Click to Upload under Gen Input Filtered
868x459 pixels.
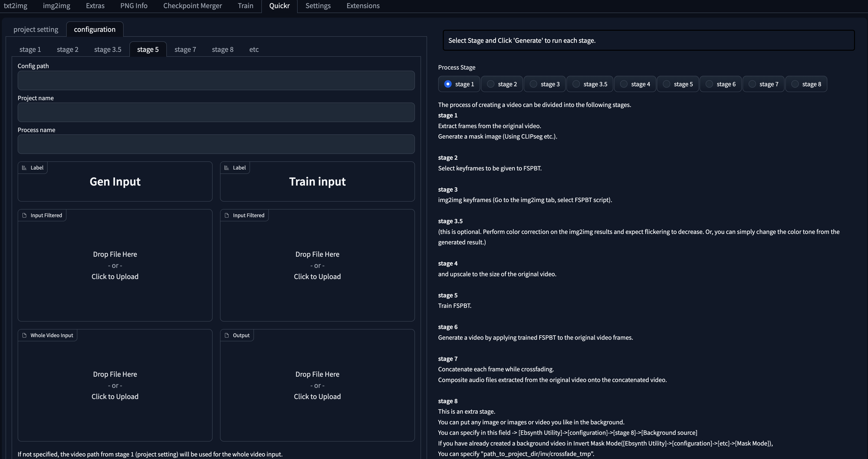(x=115, y=276)
